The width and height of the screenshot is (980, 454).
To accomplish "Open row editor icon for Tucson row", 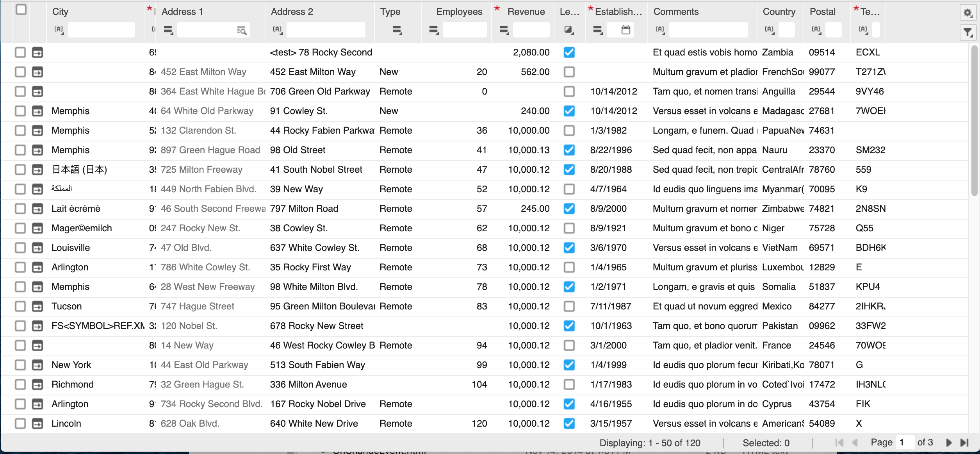I will [37, 306].
